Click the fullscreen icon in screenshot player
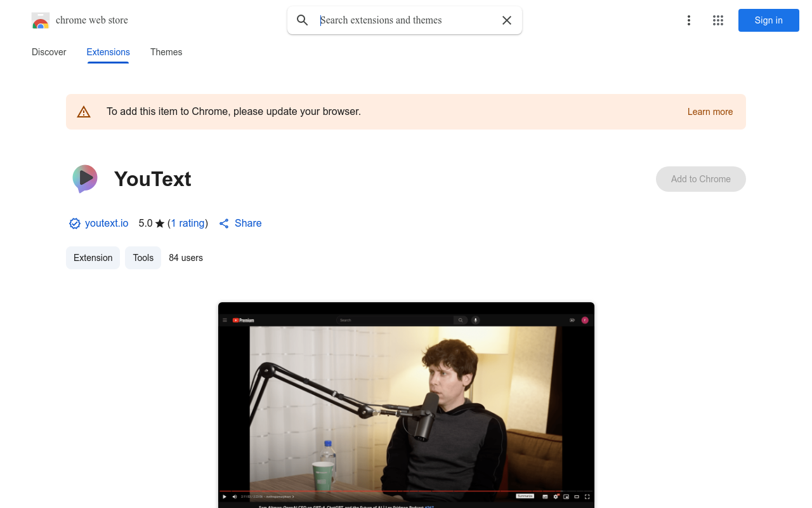This screenshot has height=508, width=812. click(587, 497)
